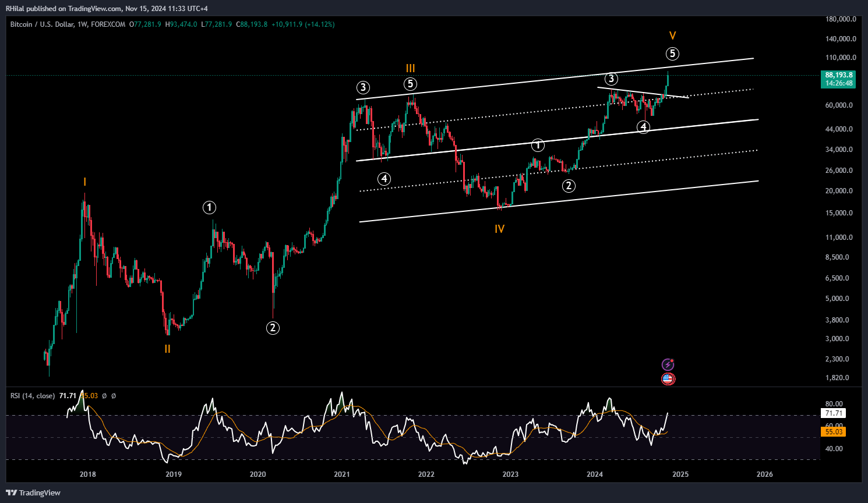Click the green 88,193.8 current price tag

point(839,75)
